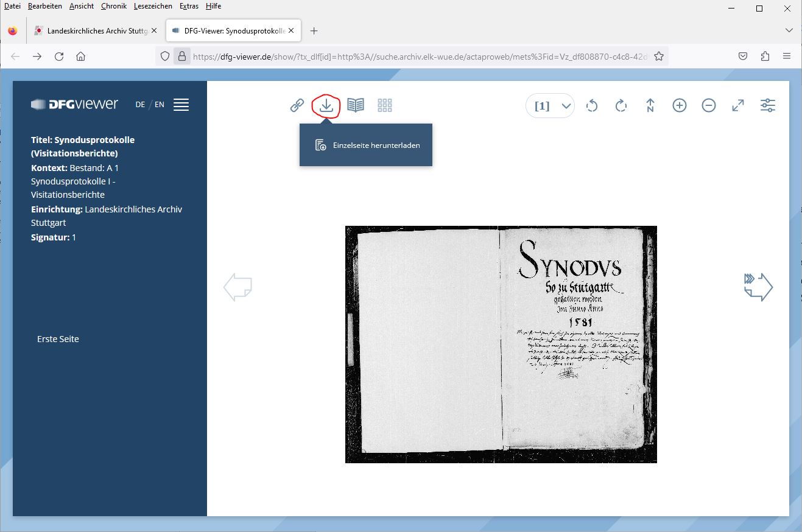Go to next page with right arrow
This screenshot has width=802, height=532.
click(758, 286)
